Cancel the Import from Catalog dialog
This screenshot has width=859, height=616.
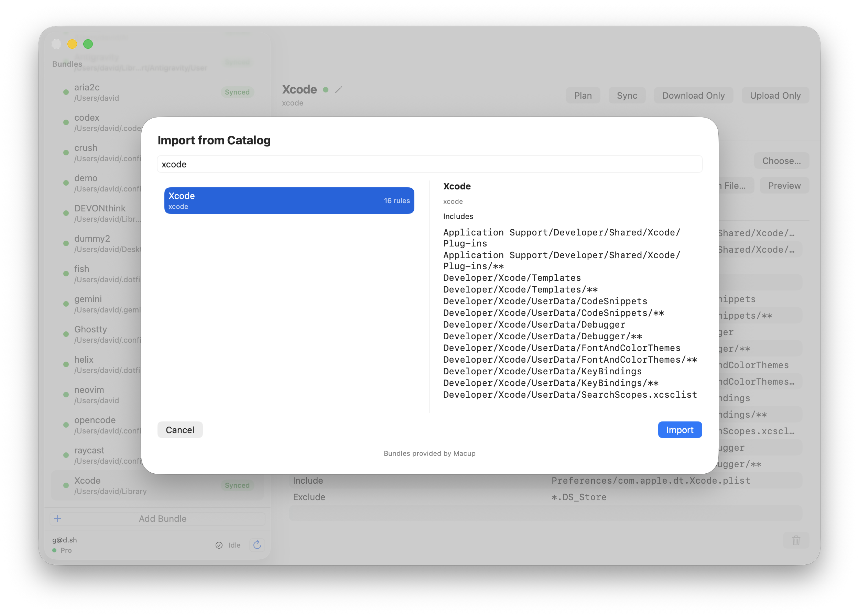(x=180, y=429)
